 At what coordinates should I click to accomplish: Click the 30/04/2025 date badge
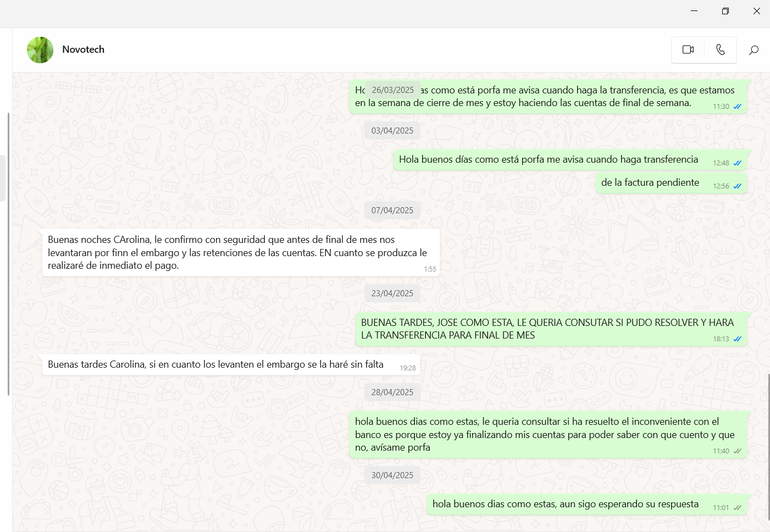pos(392,475)
